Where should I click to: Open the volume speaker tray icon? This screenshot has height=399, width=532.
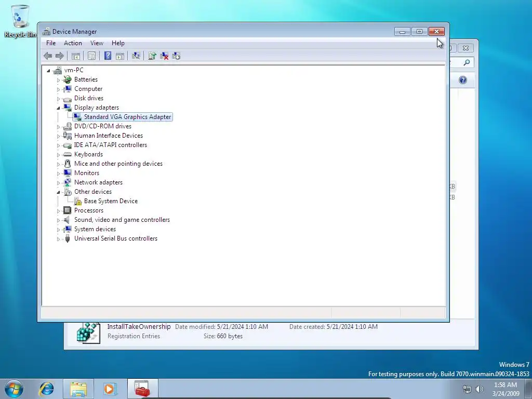pyautogui.click(x=480, y=389)
